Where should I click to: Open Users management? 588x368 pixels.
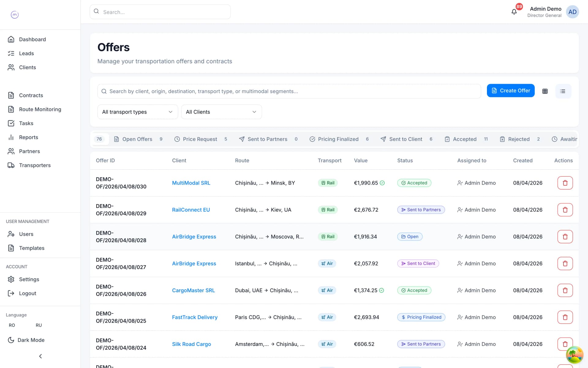coord(40,234)
